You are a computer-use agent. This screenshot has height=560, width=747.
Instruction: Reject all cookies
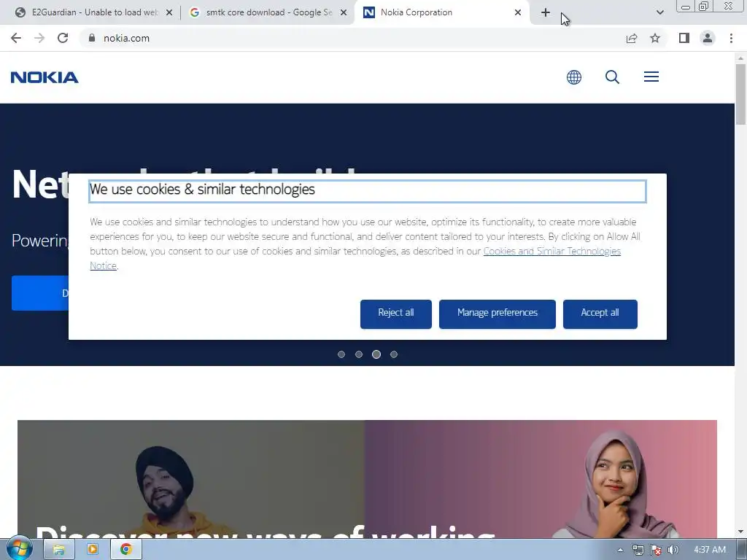coord(396,314)
